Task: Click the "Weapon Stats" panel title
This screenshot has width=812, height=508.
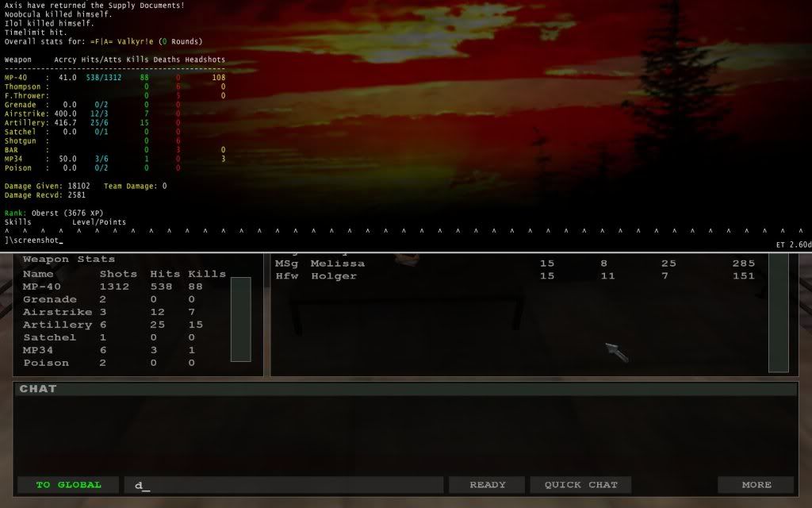Action: [69, 260]
